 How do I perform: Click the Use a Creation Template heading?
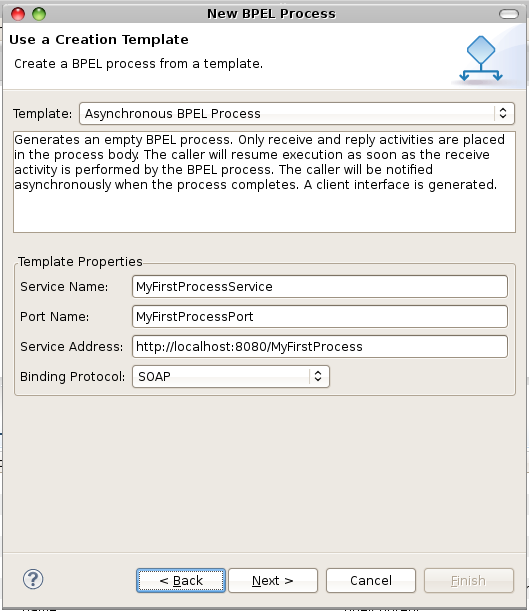(99, 39)
